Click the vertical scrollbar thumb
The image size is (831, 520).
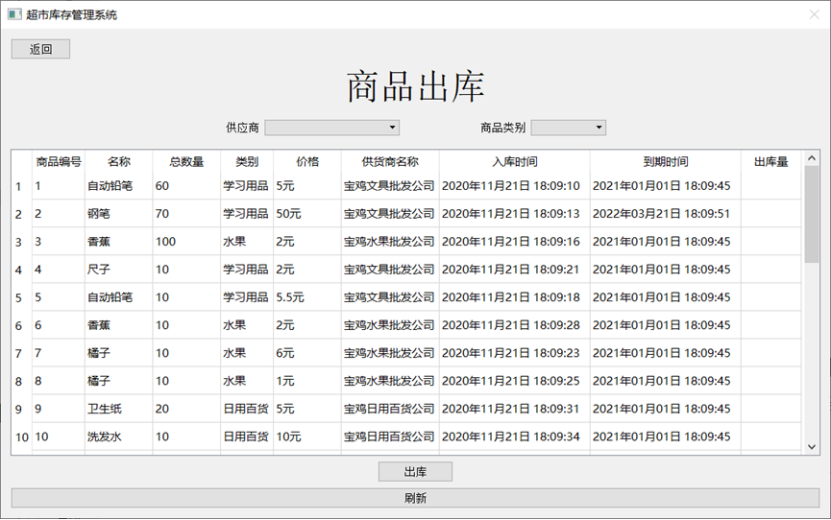(x=811, y=214)
